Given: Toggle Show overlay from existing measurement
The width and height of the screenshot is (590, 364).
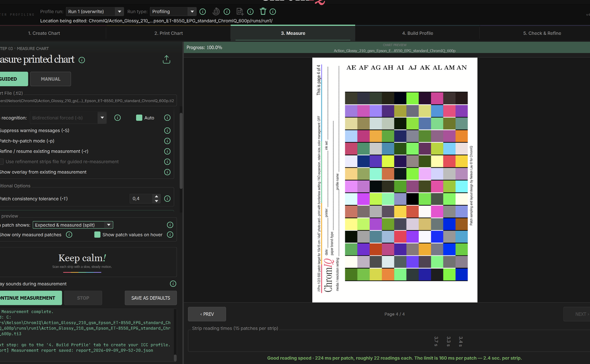Looking at the screenshot, I should pos(43,172).
